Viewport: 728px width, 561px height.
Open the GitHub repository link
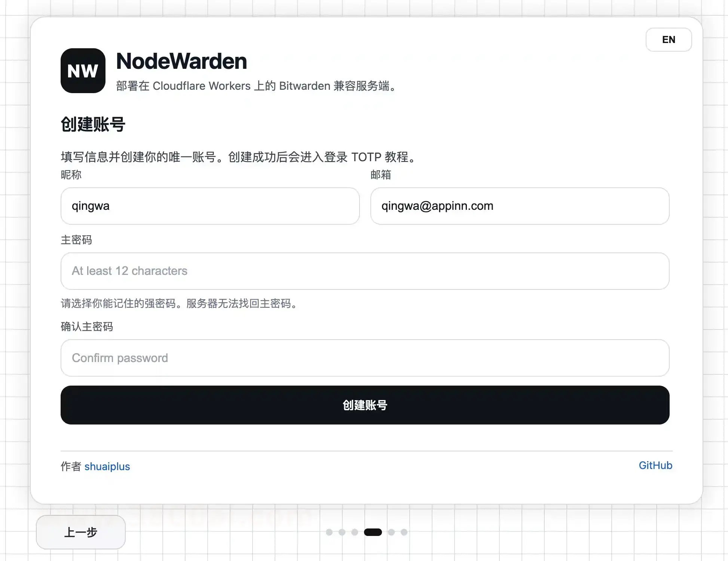point(655,466)
